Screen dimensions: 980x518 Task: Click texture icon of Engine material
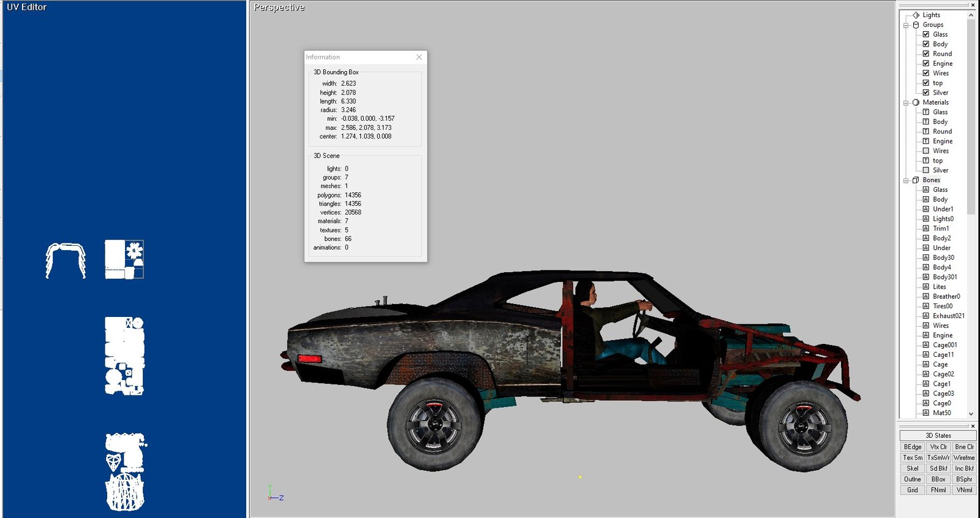click(926, 141)
